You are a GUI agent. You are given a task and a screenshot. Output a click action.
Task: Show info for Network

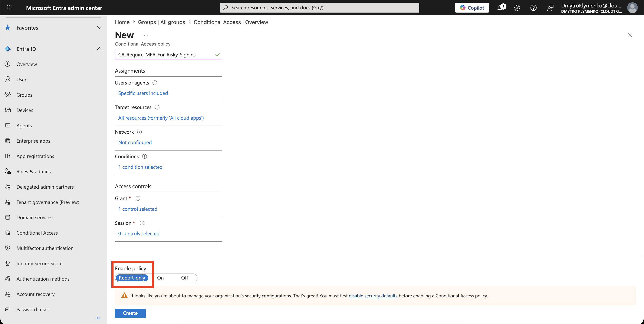pyautogui.click(x=139, y=132)
